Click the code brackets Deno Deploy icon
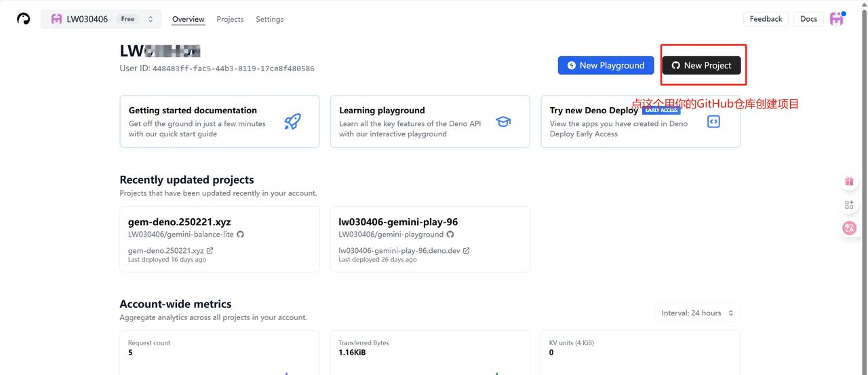The width and height of the screenshot is (868, 375). (713, 122)
